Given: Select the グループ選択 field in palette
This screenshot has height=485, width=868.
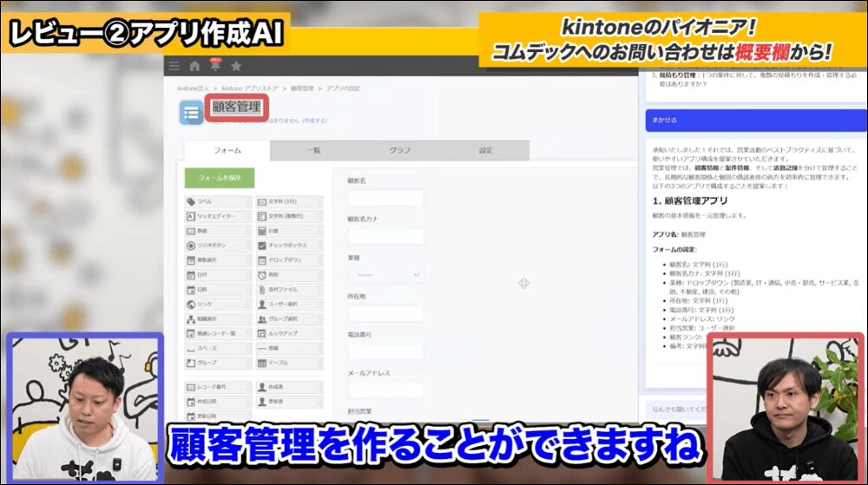Looking at the screenshot, I should pos(289,319).
